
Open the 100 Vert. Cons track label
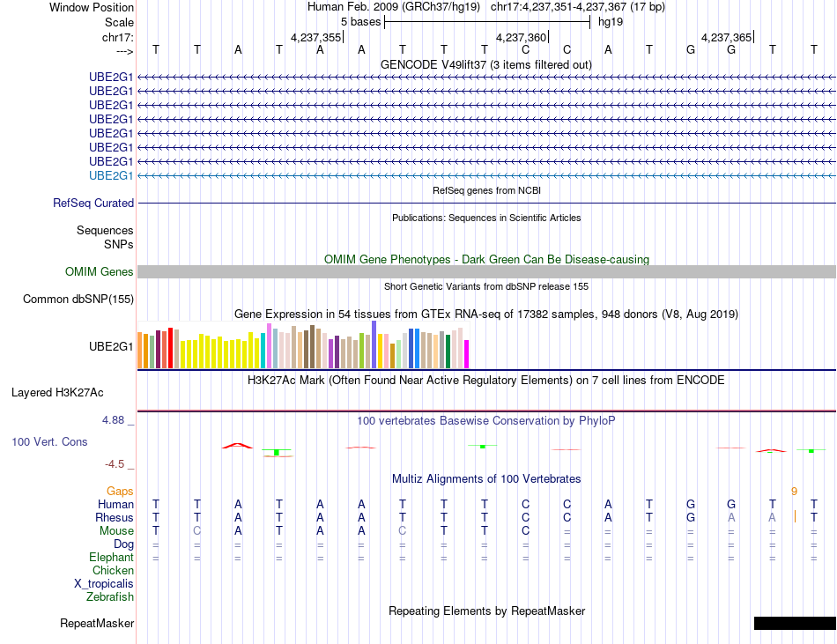[x=49, y=441]
